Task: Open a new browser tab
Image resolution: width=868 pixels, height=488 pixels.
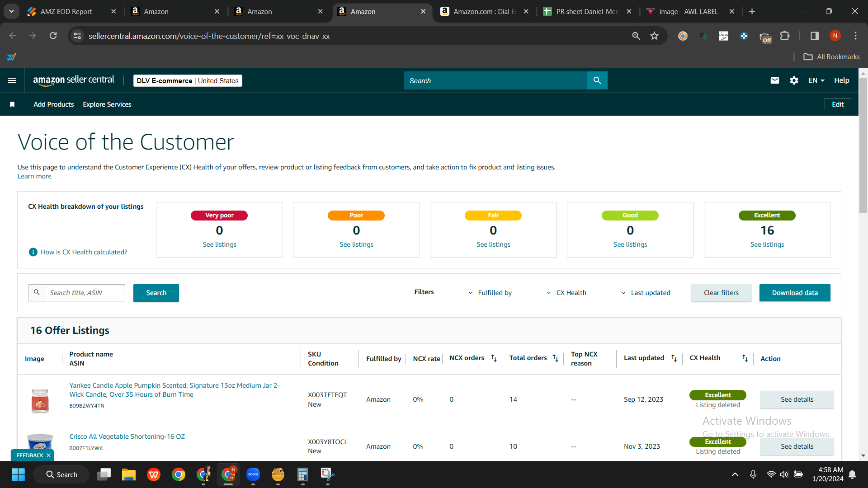Action: pos(752,11)
